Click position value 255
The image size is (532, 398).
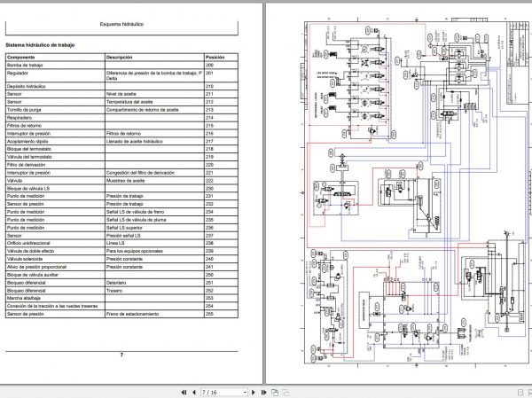pos(209,314)
